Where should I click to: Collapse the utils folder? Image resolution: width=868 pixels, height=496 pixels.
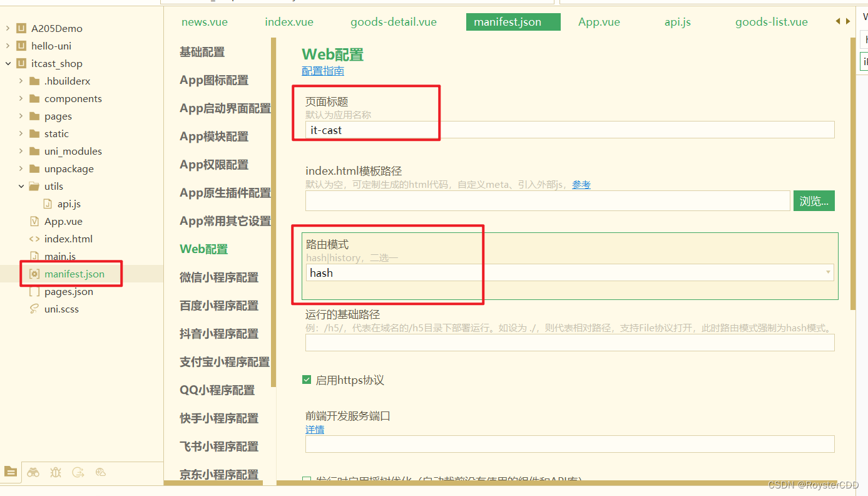[x=21, y=186]
